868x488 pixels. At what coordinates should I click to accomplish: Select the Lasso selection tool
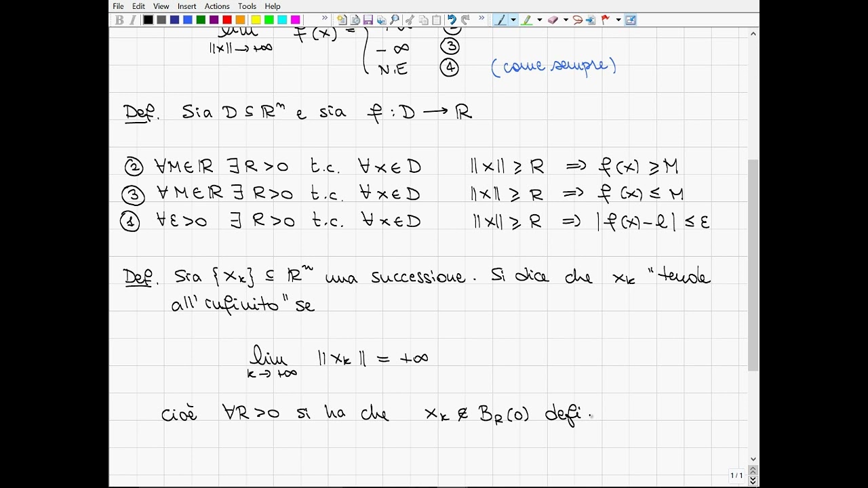[578, 20]
